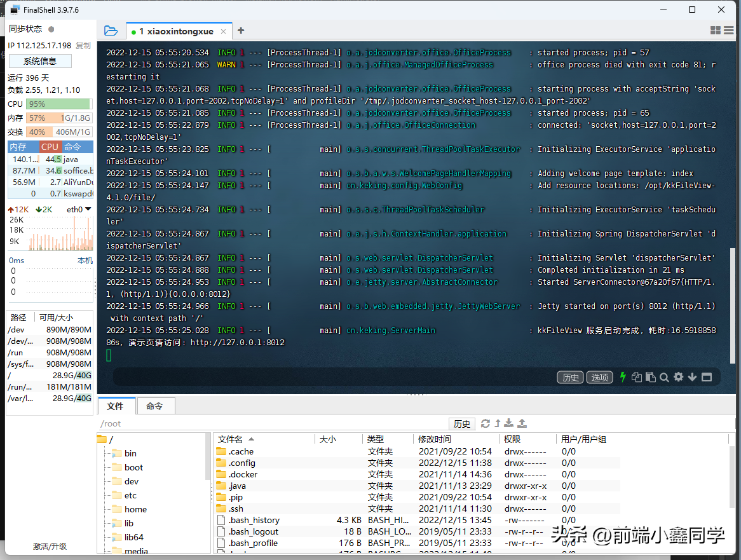Click the 交换 40% usage bar
The height and width of the screenshot is (560, 741).
(59, 132)
